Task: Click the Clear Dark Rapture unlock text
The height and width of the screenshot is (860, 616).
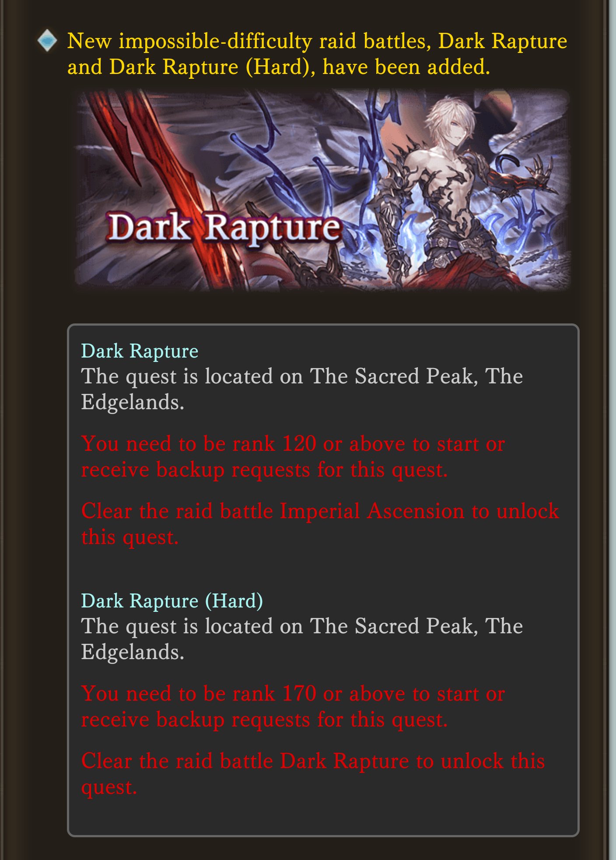Action: tap(313, 774)
